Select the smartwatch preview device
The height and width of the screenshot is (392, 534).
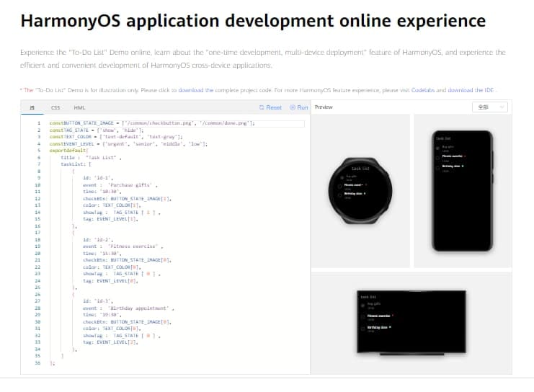click(x=360, y=191)
